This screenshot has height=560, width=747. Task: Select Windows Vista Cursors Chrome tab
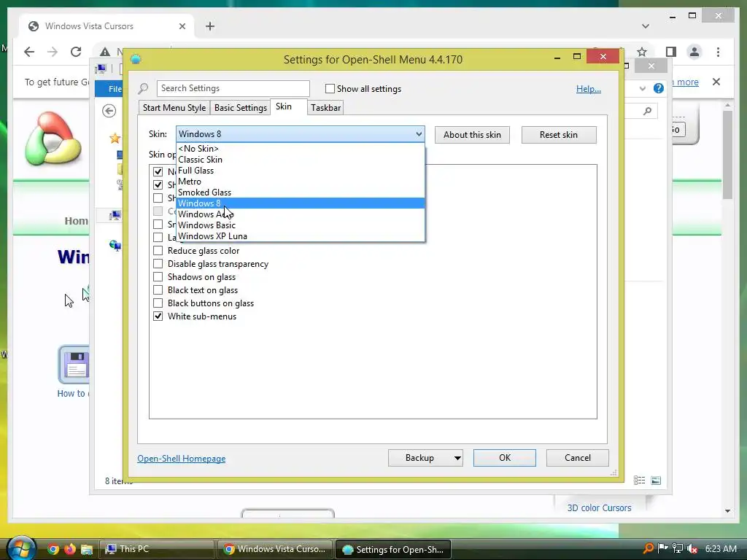click(107, 26)
